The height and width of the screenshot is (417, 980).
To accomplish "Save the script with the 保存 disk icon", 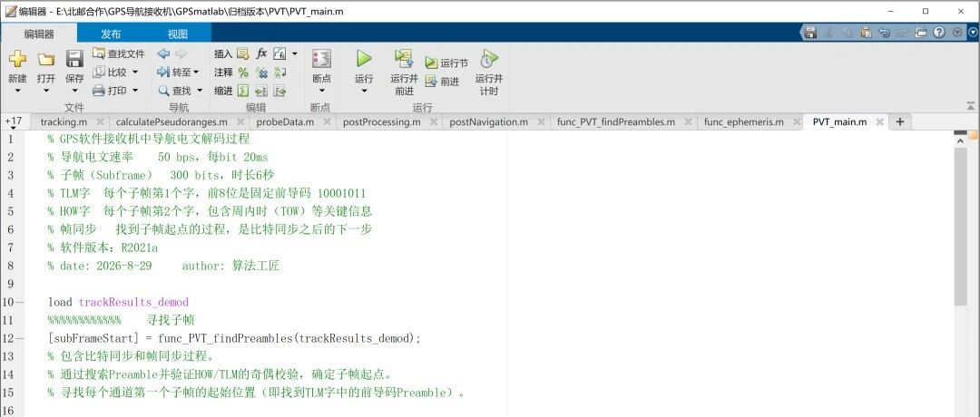I will tap(74, 59).
